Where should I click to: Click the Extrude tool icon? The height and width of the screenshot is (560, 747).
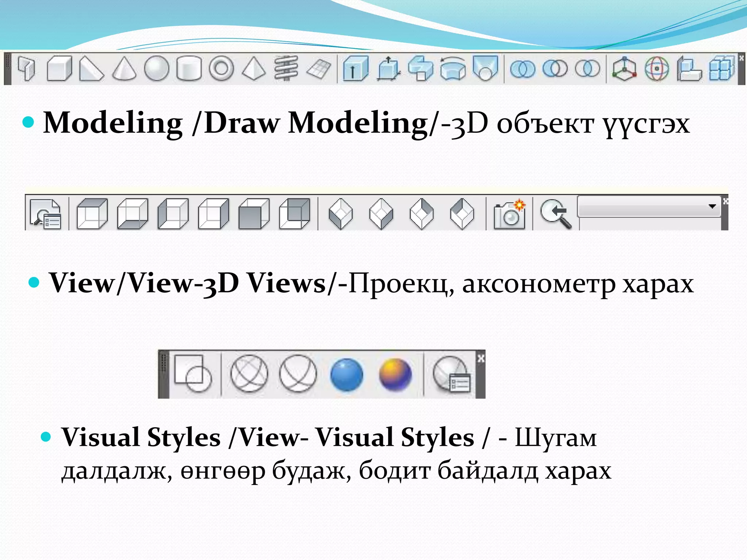click(355, 69)
